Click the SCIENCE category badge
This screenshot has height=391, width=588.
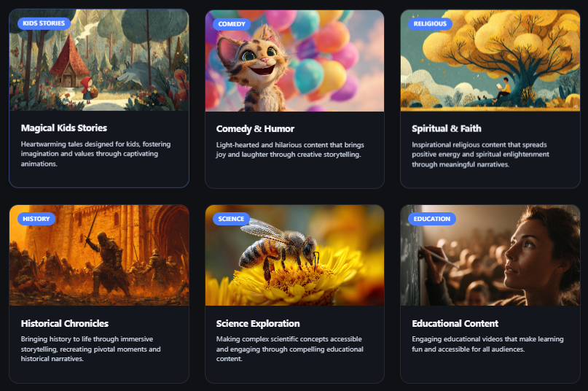(231, 219)
